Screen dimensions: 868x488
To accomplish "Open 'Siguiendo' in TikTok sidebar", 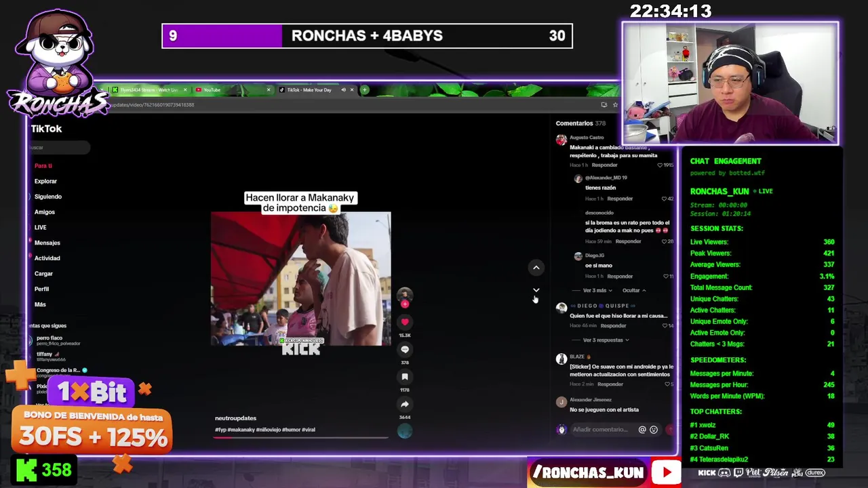I will pos(47,197).
